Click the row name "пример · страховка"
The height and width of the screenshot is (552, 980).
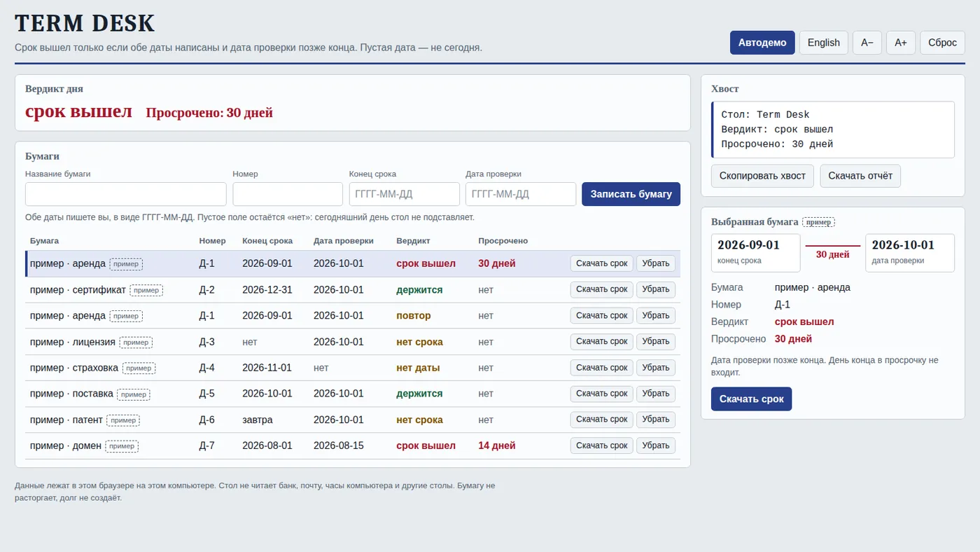[x=74, y=368]
